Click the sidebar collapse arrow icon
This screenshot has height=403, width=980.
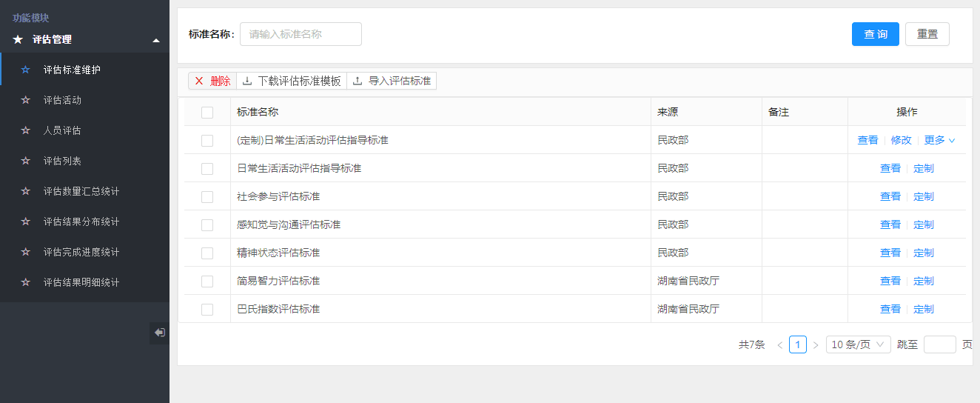click(159, 333)
